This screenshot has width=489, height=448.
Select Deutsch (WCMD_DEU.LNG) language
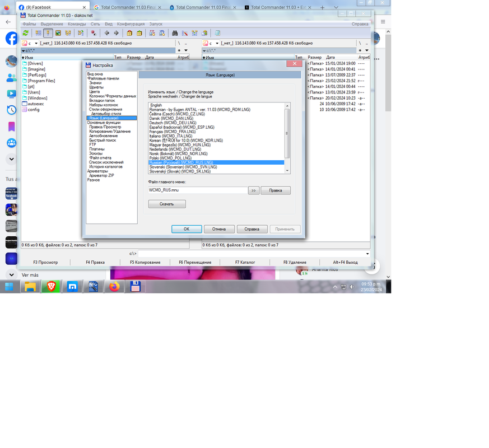click(216, 123)
